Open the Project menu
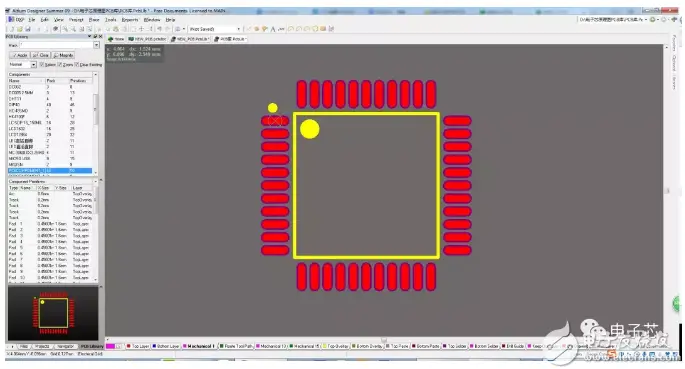The width and height of the screenshot is (685, 369). (x=76, y=20)
